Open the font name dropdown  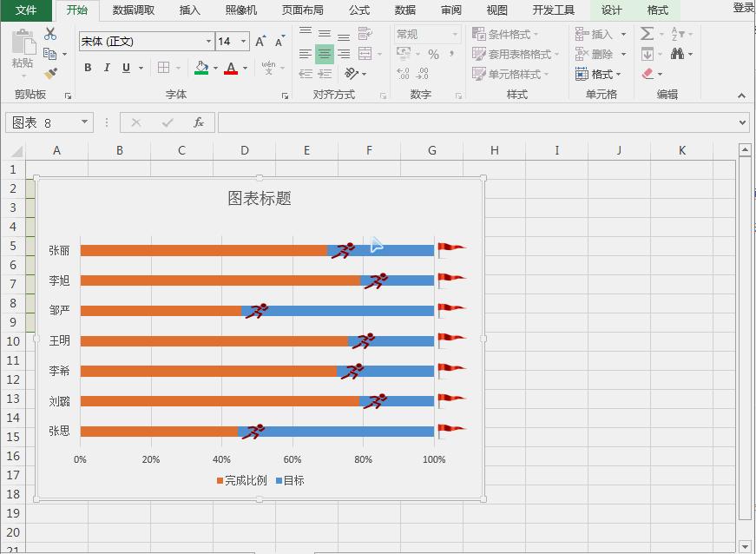(x=207, y=41)
